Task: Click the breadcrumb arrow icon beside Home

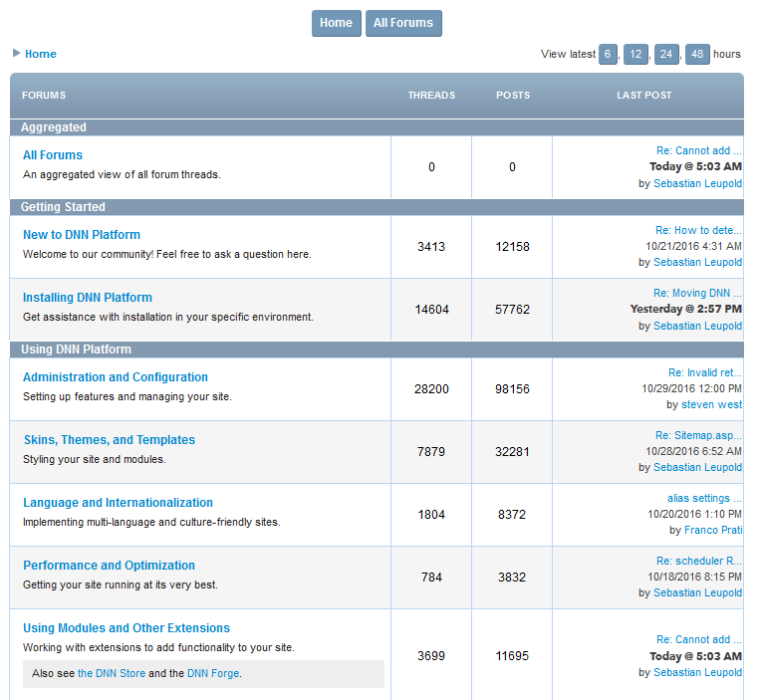Action: click(17, 53)
